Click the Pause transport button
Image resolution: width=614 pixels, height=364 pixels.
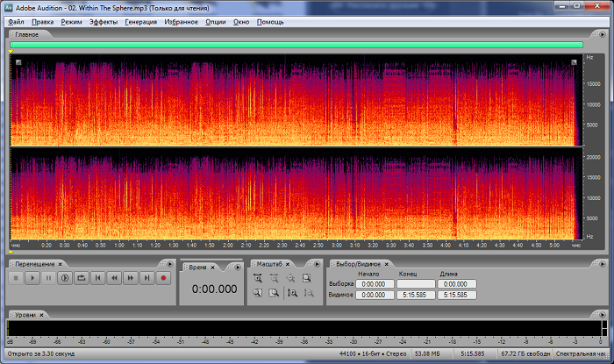pyautogui.click(x=48, y=278)
